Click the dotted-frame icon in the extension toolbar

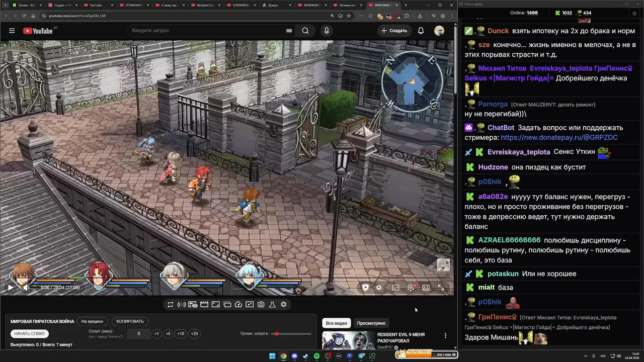[227, 305]
